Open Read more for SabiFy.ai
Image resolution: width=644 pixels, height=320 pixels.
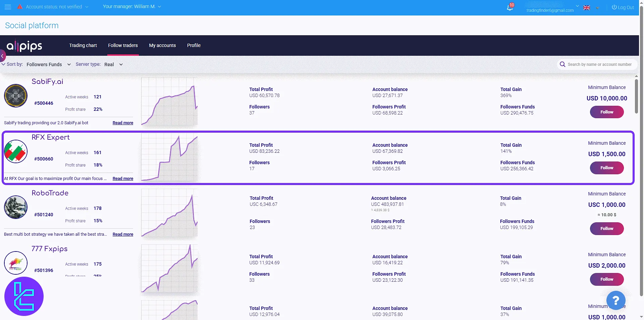(123, 123)
